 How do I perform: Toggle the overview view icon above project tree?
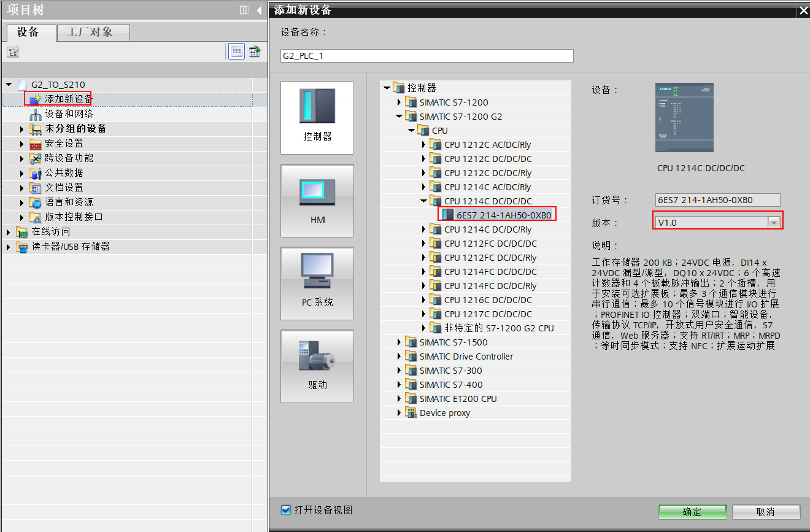tap(256, 51)
